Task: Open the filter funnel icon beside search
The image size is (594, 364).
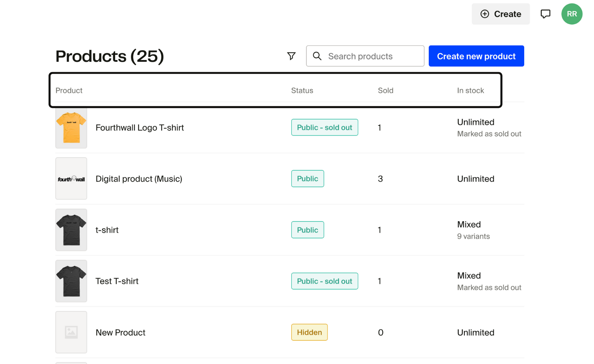Action: coord(291,56)
